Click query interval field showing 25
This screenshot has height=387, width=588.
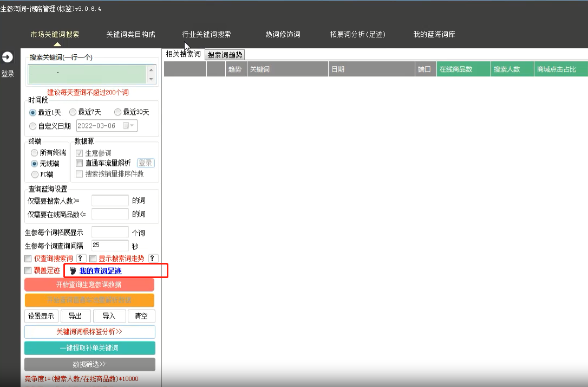pos(110,245)
